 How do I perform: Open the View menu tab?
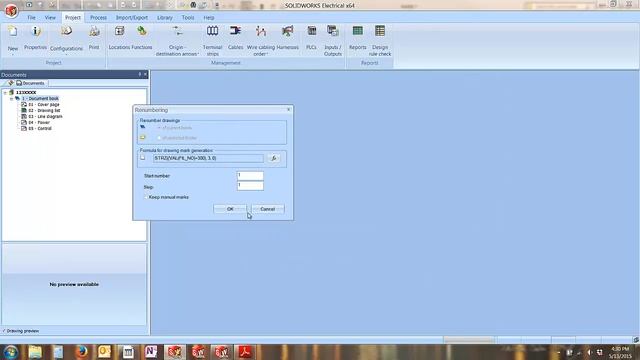tap(50, 18)
